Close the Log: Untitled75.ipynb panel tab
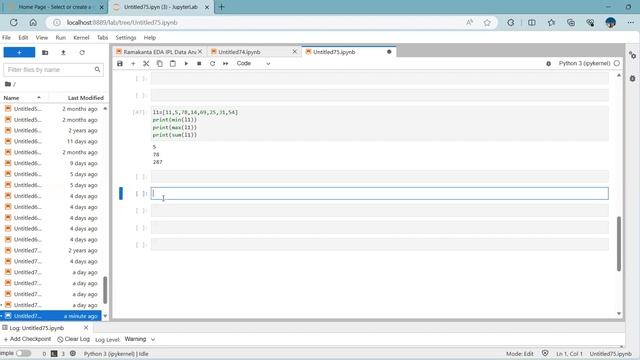This screenshot has height=360, width=640. [86, 328]
